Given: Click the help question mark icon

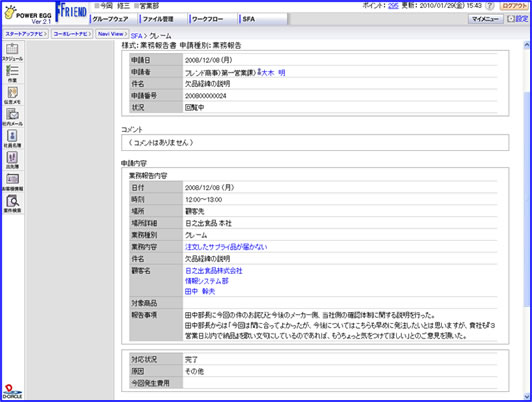Looking at the screenshot, I should 490,6.
